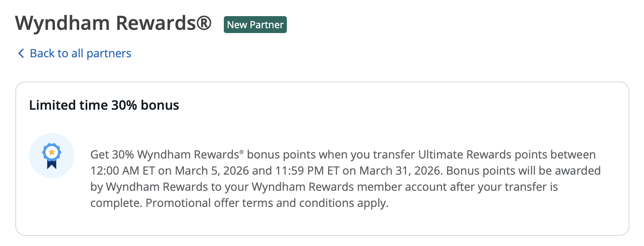The width and height of the screenshot is (644, 246).
Task: Click the New Partner badge
Action: pos(255,25)
